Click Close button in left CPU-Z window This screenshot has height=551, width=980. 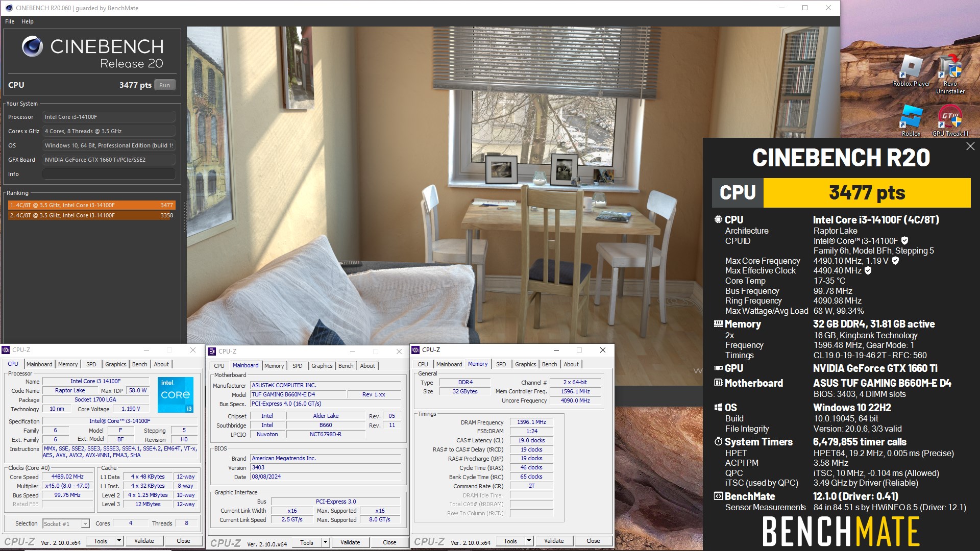[x=183, y=541]
